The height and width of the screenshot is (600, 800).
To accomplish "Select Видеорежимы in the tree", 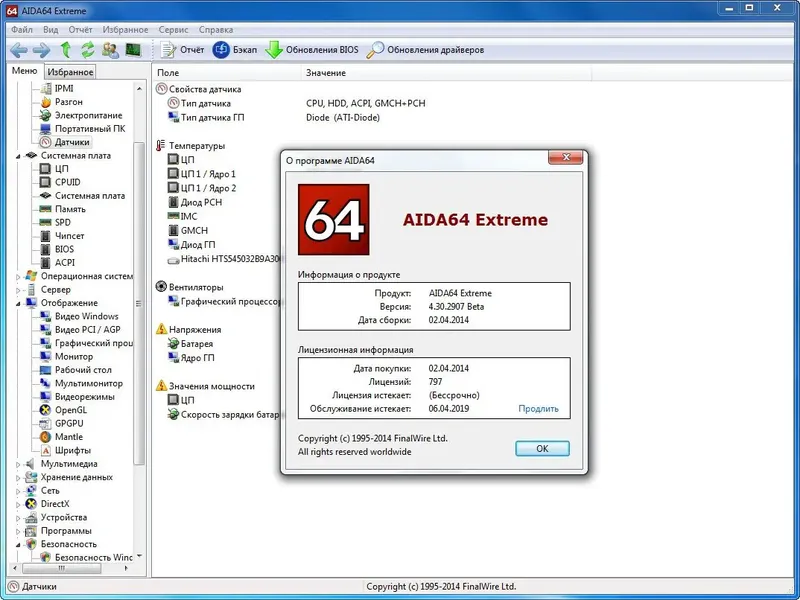I will pyautogui.click(x=84, y=396).
